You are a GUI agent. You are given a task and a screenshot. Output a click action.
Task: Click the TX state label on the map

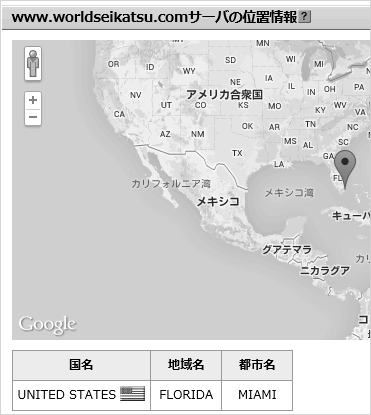click(237, 153)
